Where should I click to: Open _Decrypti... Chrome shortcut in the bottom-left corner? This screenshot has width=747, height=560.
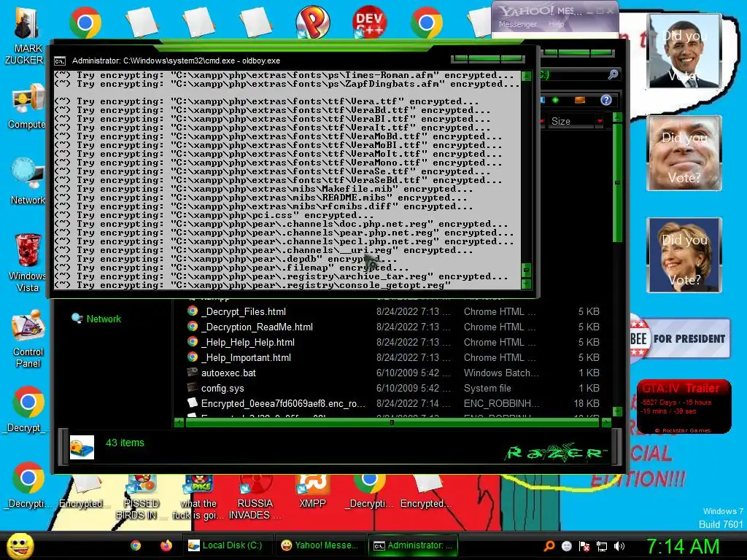(28, 484)
